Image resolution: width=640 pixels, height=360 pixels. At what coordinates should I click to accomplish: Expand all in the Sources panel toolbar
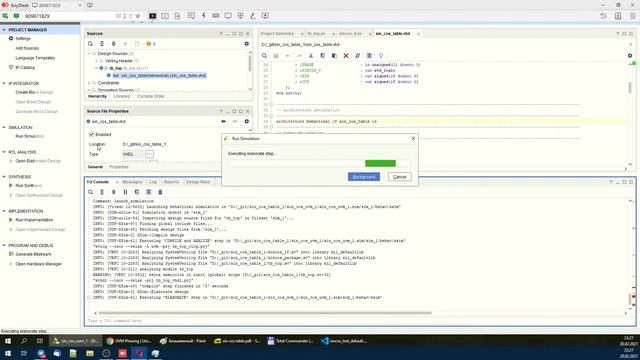click(x=113, y=44)
